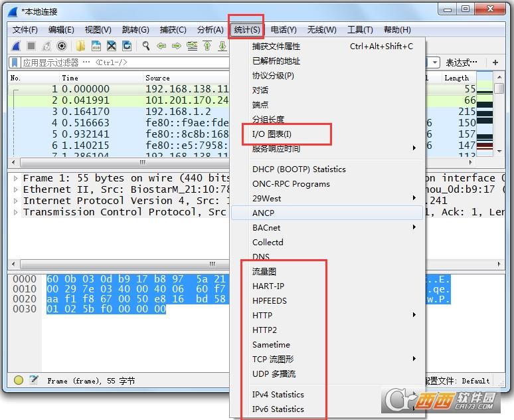Select 端点 menu entry

tap(327, 105)
